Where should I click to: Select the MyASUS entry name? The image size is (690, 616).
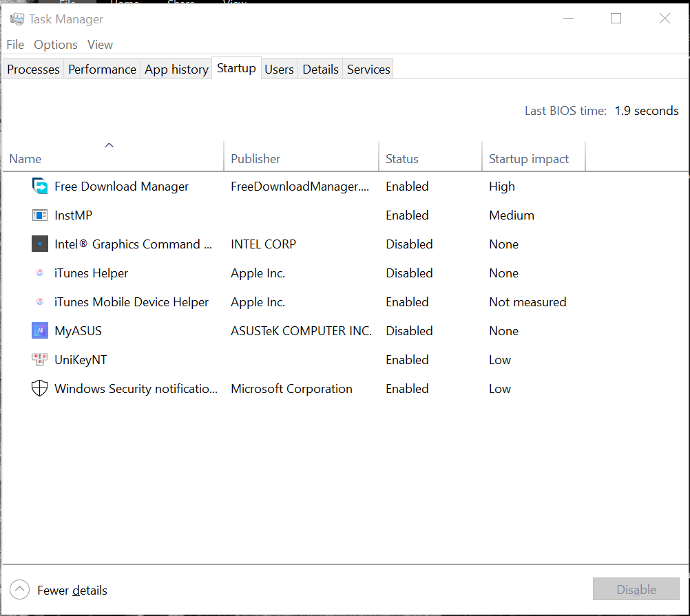coord(79,331)
